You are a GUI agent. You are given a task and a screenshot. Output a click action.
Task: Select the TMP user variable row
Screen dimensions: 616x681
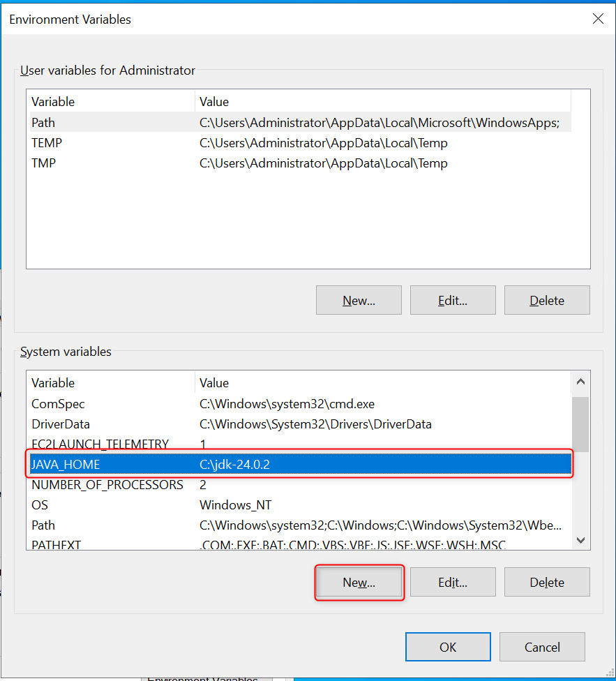coord(301,163)
